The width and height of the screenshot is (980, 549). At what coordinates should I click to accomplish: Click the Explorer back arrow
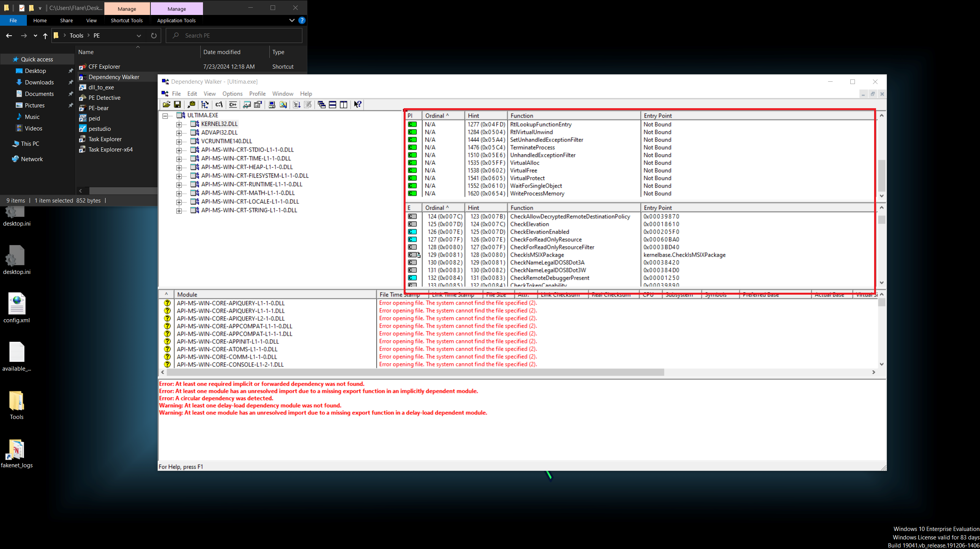(9, 35)
